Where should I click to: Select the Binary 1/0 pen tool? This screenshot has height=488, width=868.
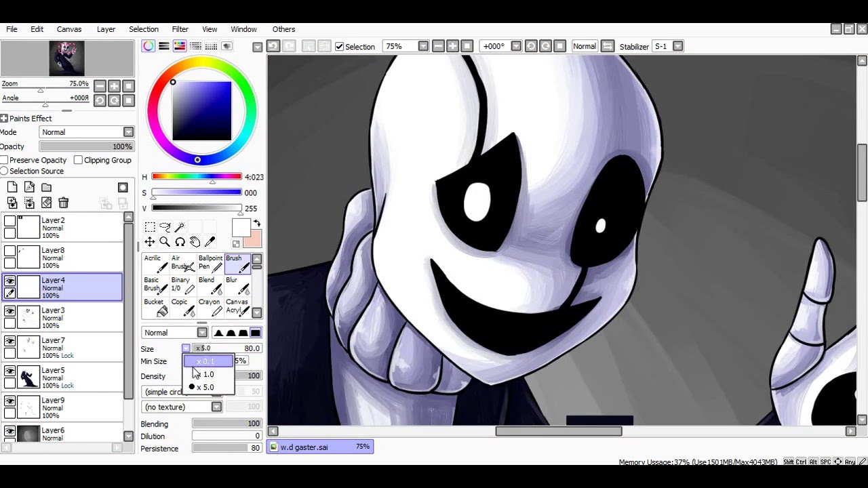(182, 285)
